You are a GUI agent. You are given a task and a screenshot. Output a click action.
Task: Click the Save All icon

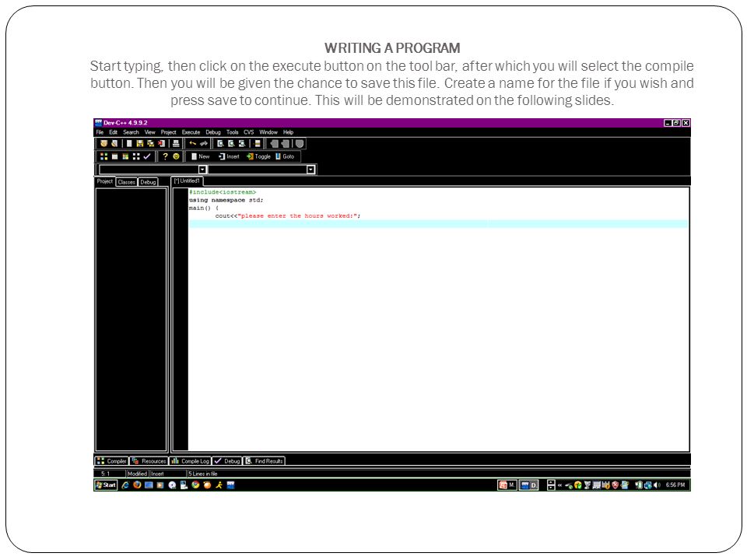point(150,143)
